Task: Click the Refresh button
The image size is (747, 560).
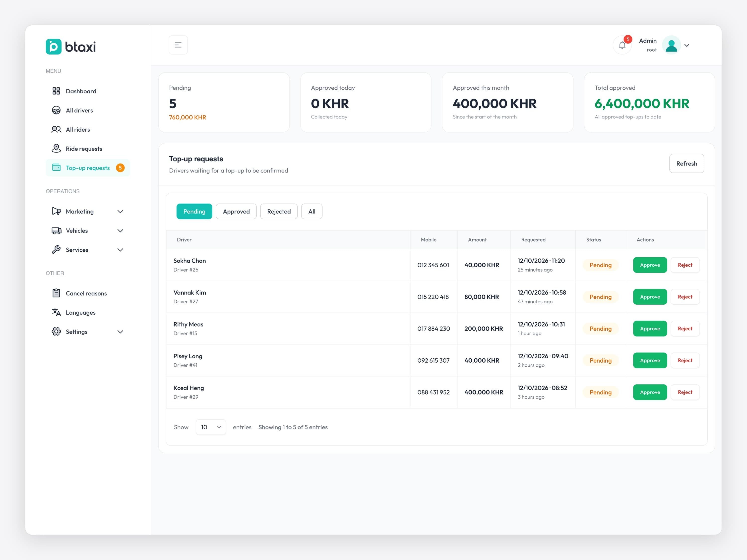Action: click(x=686, y=163)
